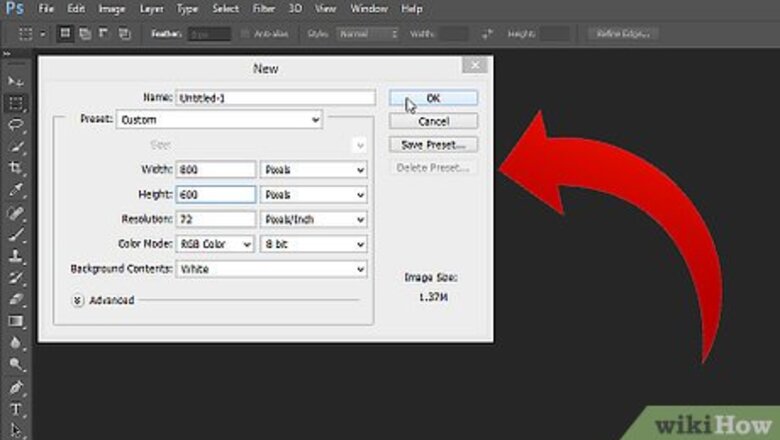Select the Horizontal Type tool
Screen dimensions: 780x440
(x=15, y=409)
